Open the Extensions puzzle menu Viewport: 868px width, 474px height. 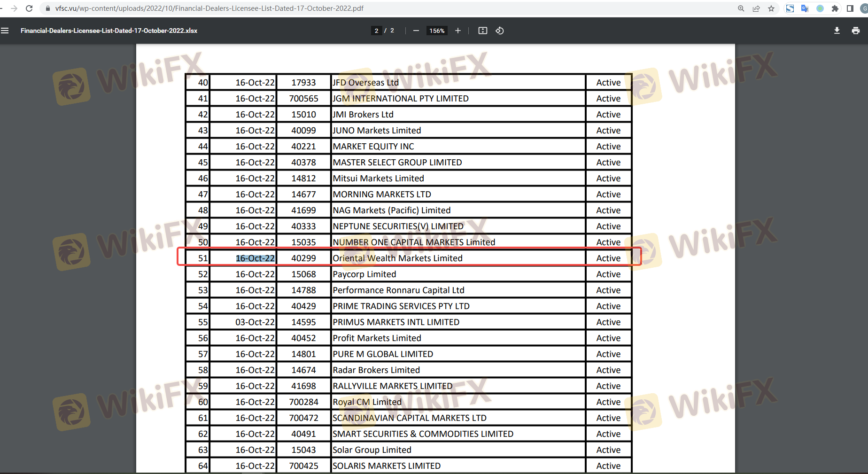point(835,8)
